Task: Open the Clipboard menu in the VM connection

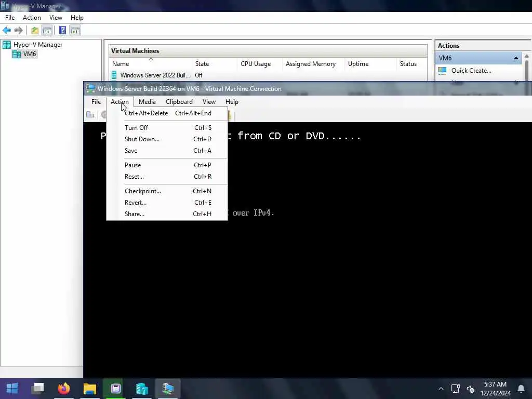Action: click(x=179, y=102)
